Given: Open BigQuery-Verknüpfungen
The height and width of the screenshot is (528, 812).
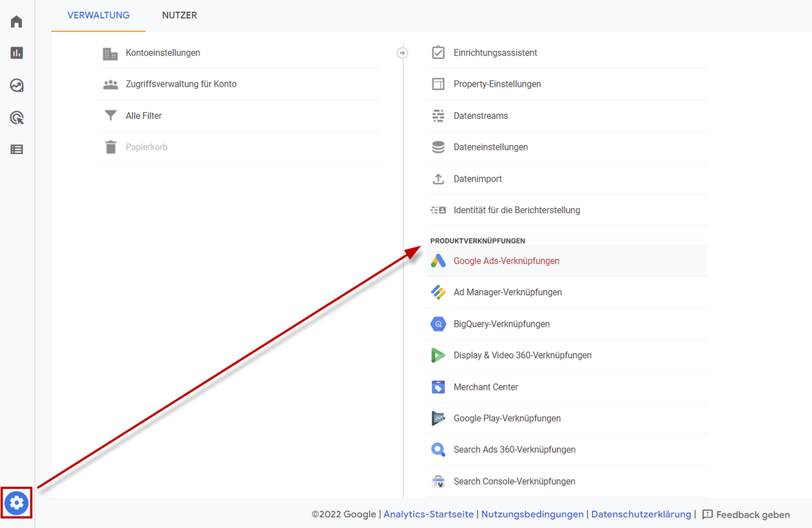Looking at the screenshot, I should [x=567, y=324].
